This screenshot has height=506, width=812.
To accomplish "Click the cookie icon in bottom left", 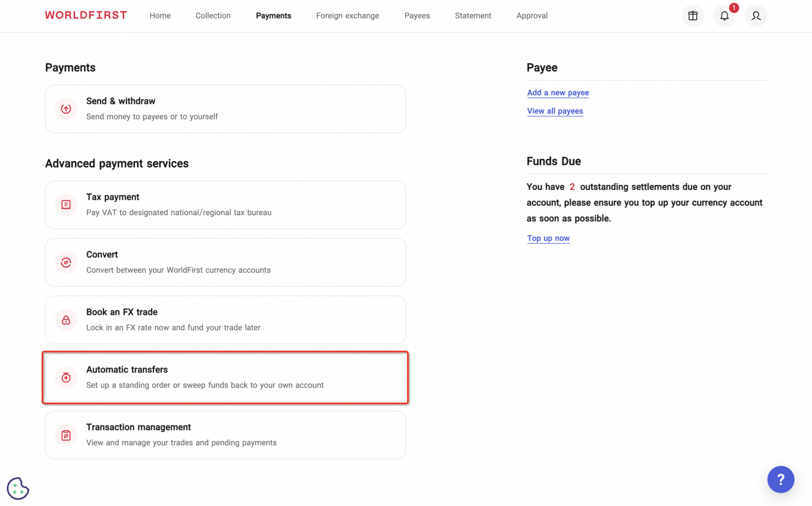I will [x=17, y=488].
